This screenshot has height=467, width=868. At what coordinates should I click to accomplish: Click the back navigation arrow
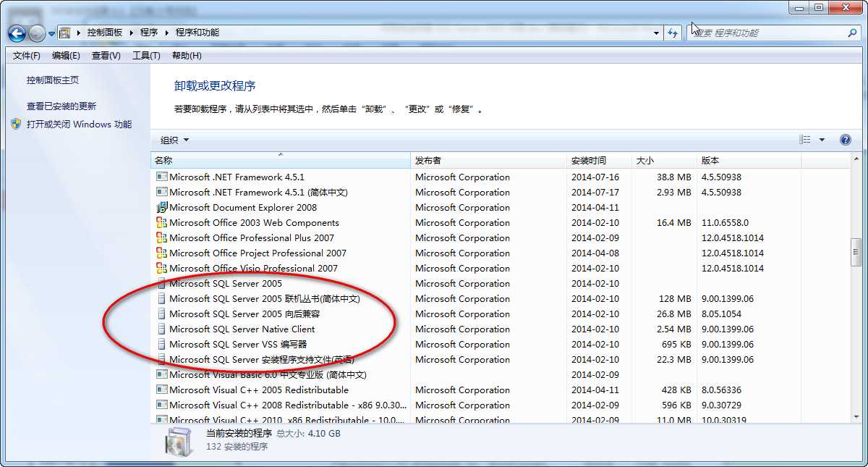click(x=16, y=33)
